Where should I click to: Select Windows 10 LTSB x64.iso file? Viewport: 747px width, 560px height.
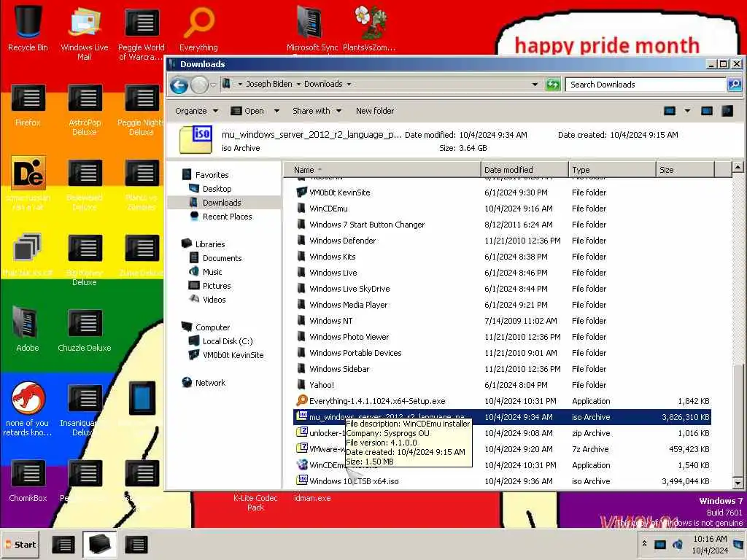pyautogui.click(x=503, y=481)
